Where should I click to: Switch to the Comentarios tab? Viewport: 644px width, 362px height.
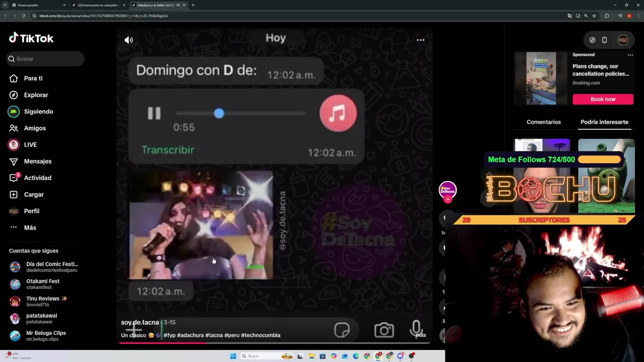click(543, 122)
